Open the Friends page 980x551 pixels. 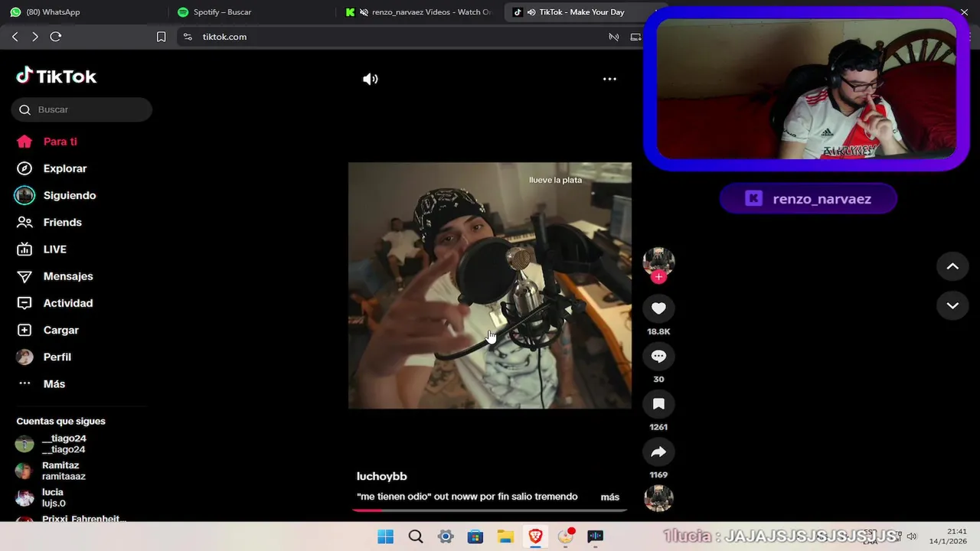point(50,222)
